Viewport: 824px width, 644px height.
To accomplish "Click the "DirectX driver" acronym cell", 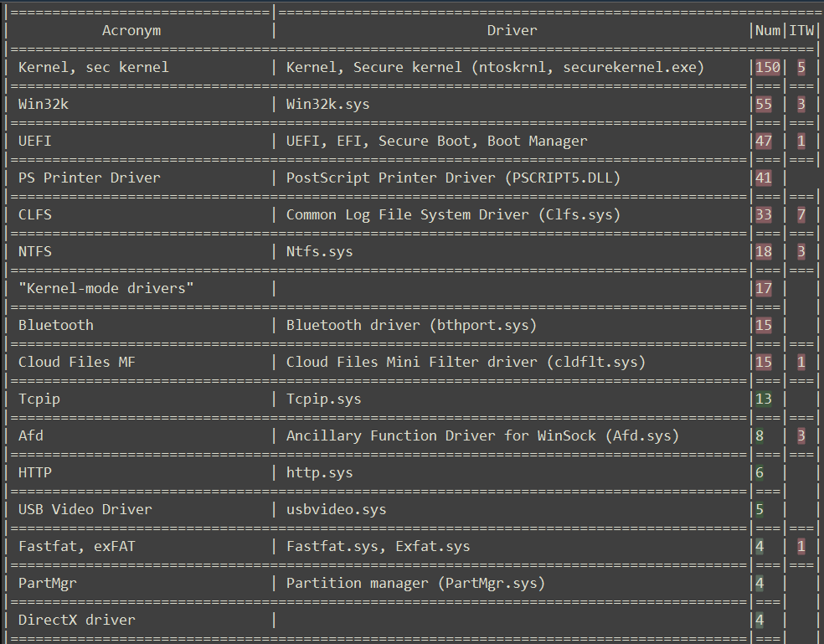I will point(77,620).
